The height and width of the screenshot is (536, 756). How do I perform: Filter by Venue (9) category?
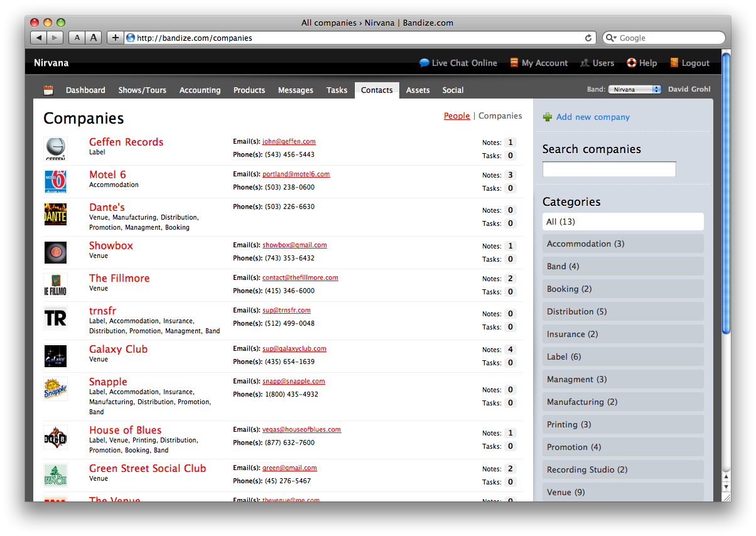coord(623,491)
